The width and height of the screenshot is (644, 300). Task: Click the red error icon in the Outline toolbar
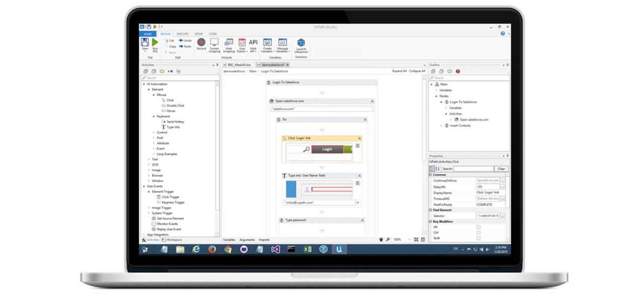click(458, 71)
